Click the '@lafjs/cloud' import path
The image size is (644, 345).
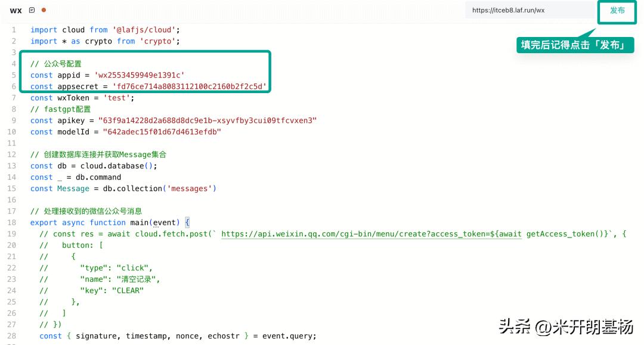(x=144, y=30)
